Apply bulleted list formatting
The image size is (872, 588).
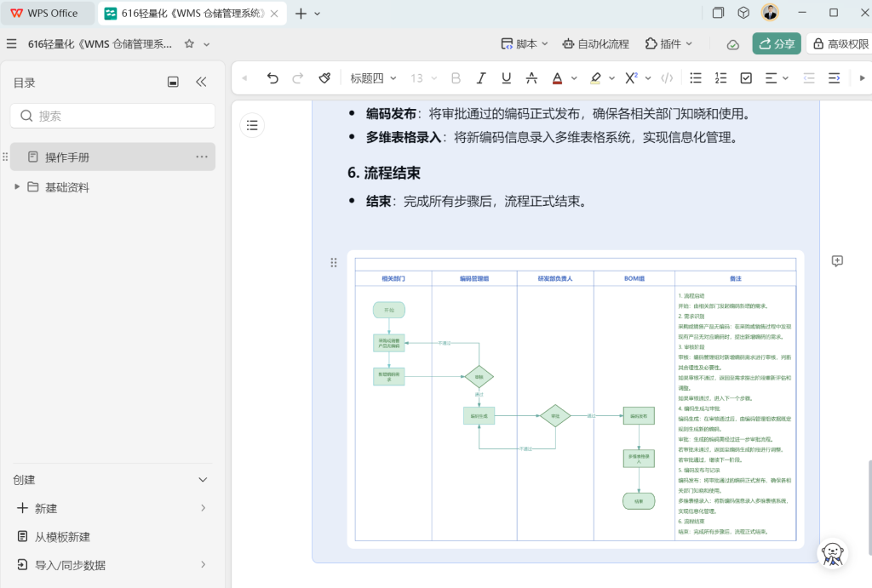tap(696, 78)
